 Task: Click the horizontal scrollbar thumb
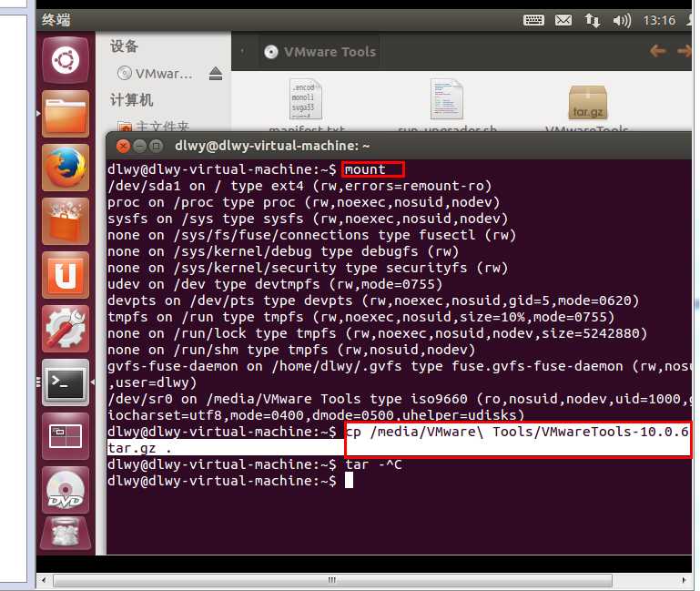[x=332, y=580]
